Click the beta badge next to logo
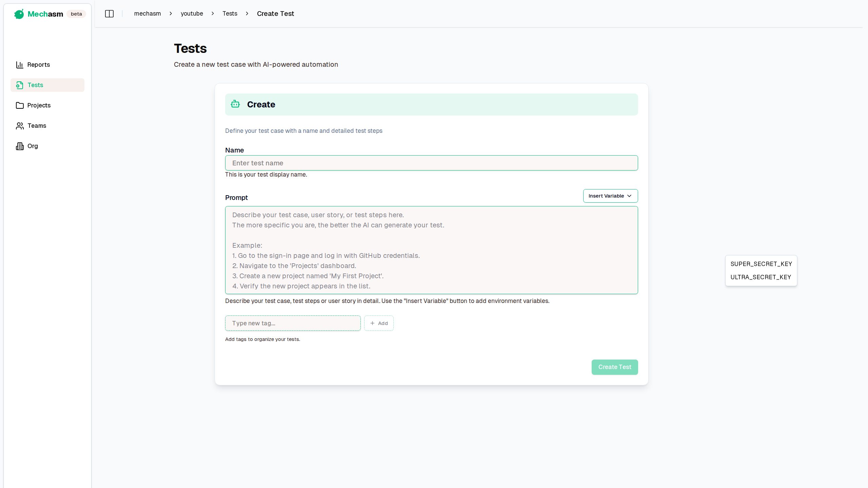 [x=76, y=14]
